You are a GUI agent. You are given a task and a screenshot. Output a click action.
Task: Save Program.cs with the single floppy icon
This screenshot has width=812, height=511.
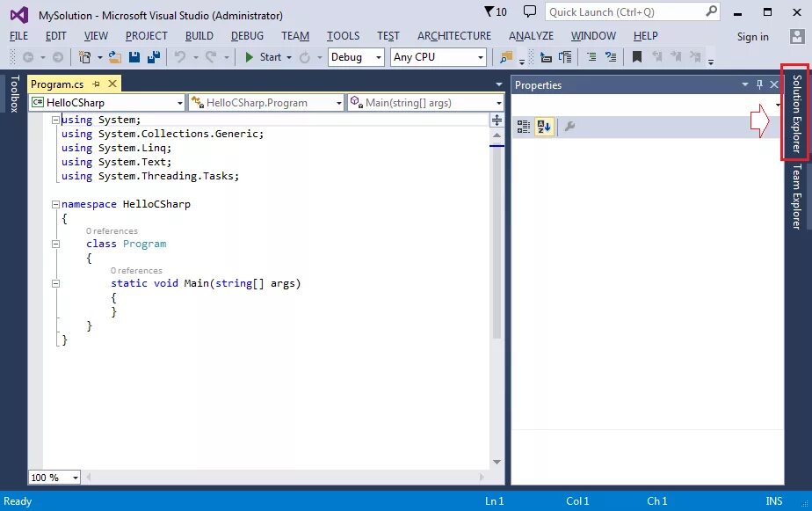point(134,57)
